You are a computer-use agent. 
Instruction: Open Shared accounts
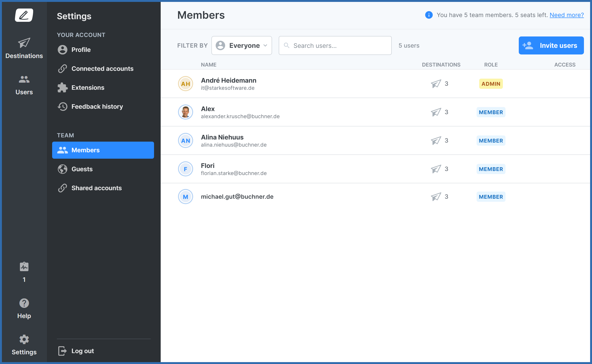tap(96, 188)
